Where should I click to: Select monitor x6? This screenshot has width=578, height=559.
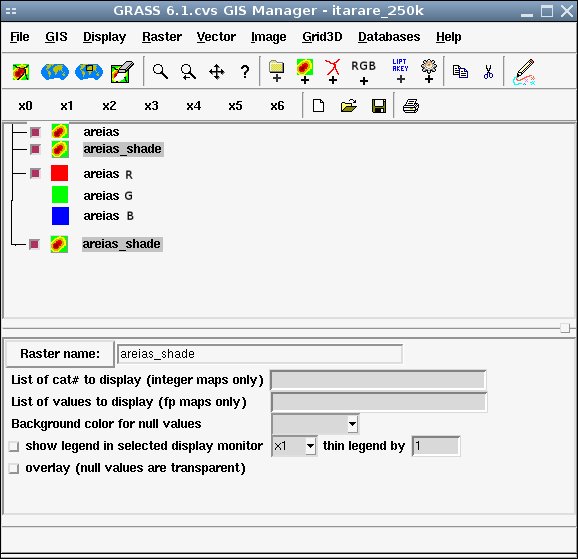pyautogui.click(x=277, y=106)
